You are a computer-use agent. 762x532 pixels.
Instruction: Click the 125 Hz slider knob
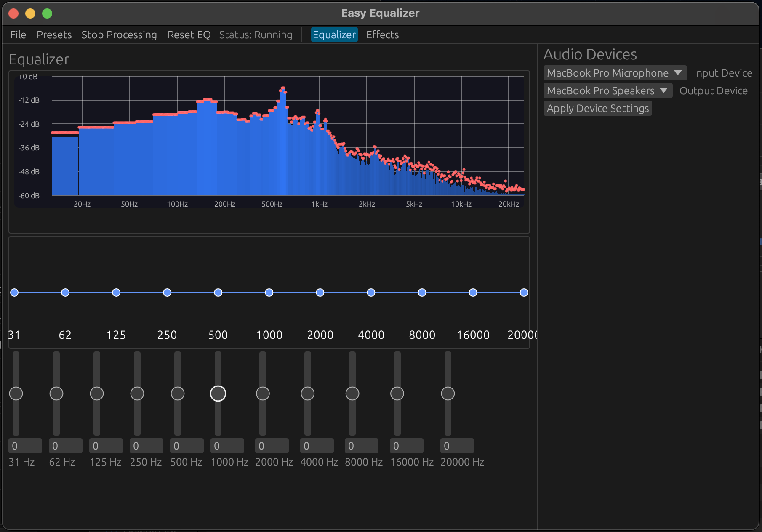97,394
